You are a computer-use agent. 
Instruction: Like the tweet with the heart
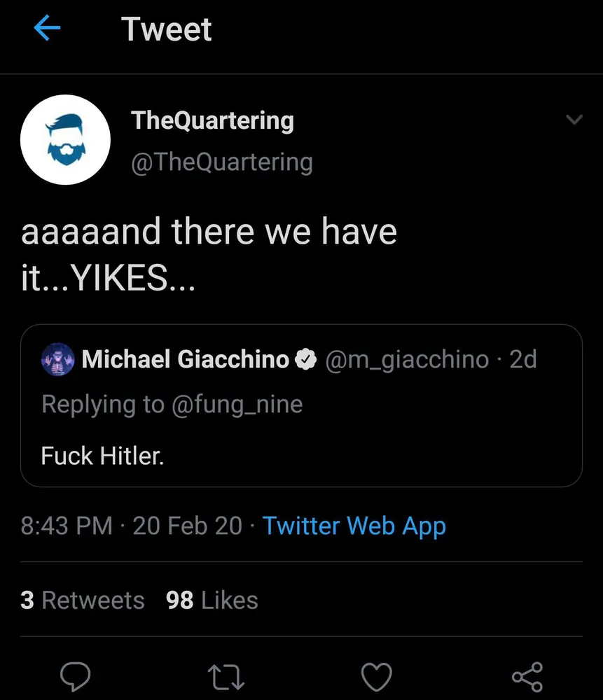(x=376, y=675)
